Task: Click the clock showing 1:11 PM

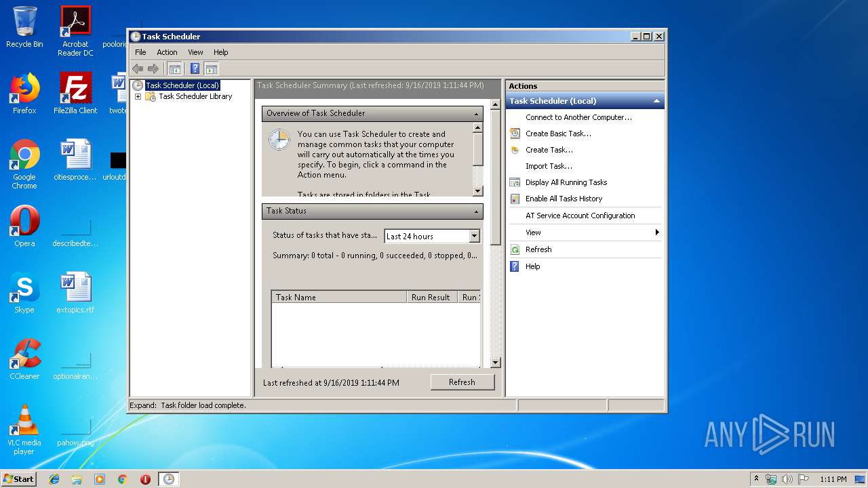Action: 833,479
